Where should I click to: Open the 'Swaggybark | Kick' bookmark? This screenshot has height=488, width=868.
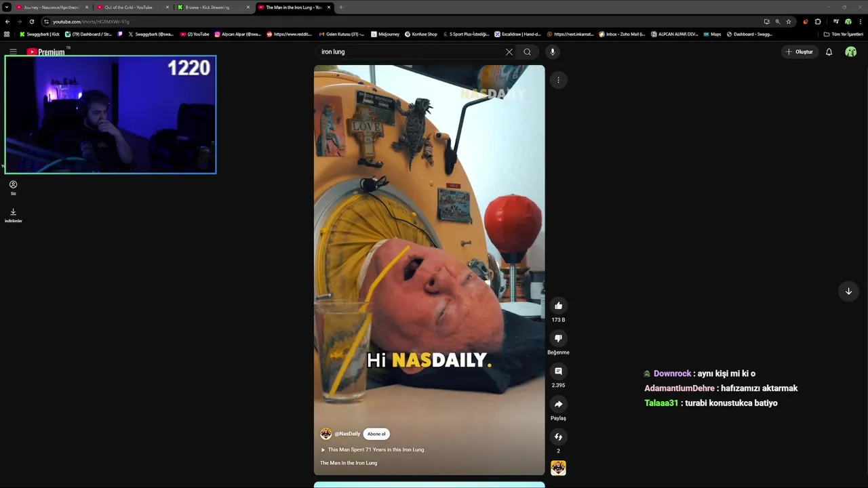tap(39, 34)
